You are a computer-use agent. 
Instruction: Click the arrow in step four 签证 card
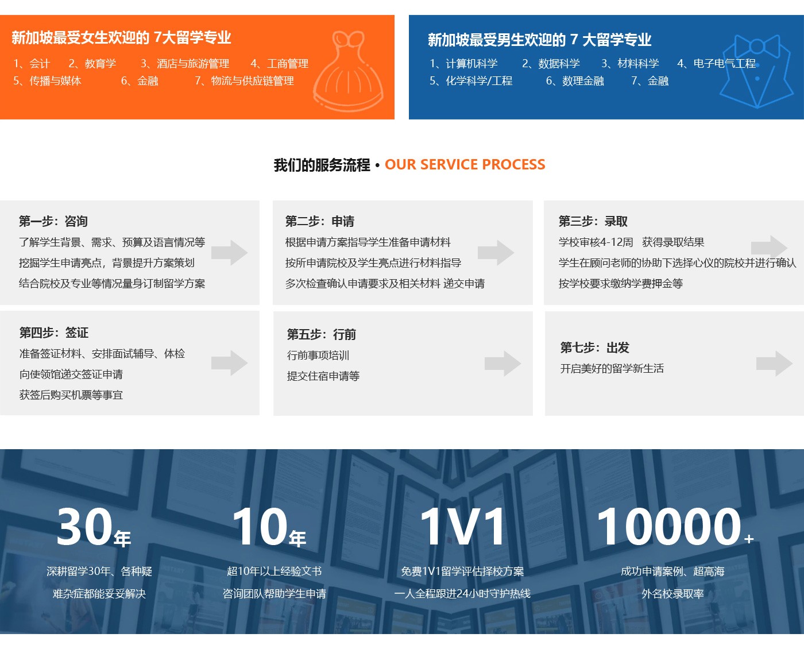coord(229,363)
